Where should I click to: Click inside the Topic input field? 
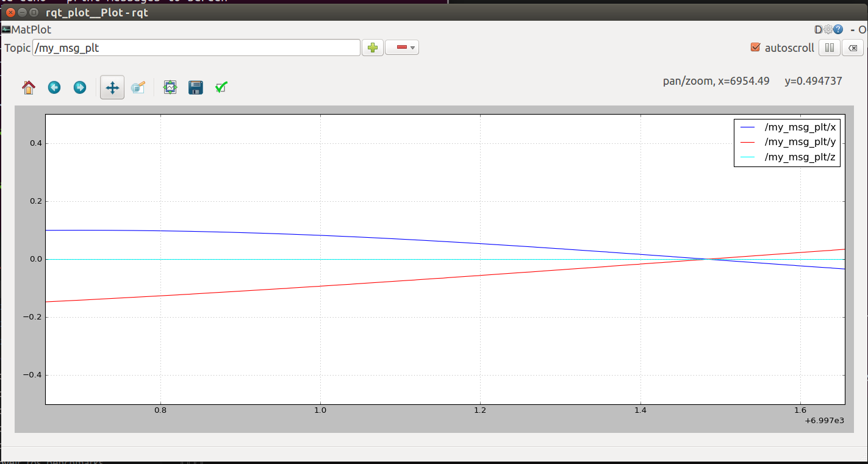tap(195, 47)
